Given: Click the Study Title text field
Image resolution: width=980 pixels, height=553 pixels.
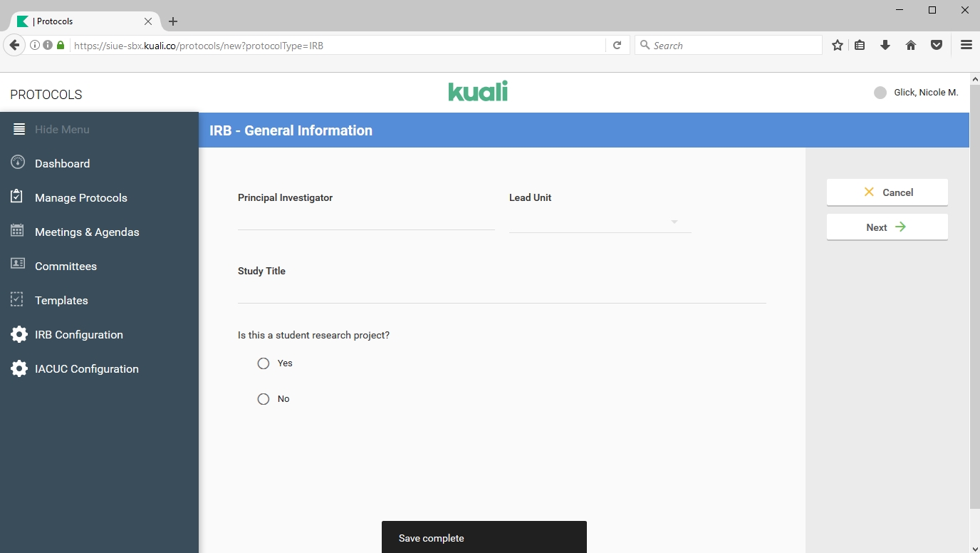Looking at the screenshot, I should tap(501, 293).
